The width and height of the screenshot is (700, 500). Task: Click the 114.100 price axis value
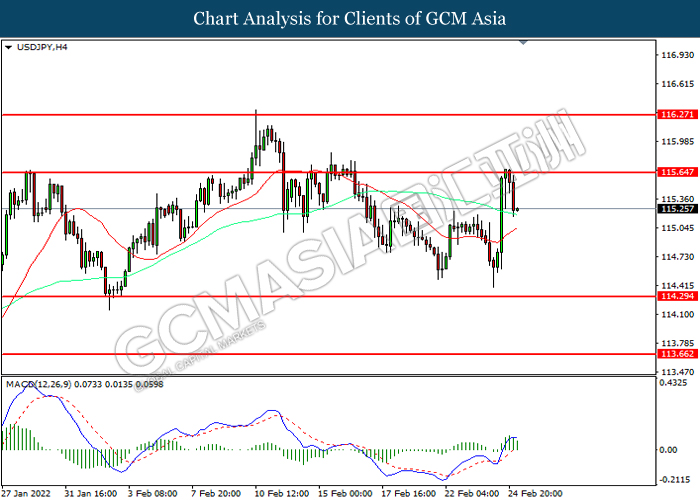pos(677,314)
